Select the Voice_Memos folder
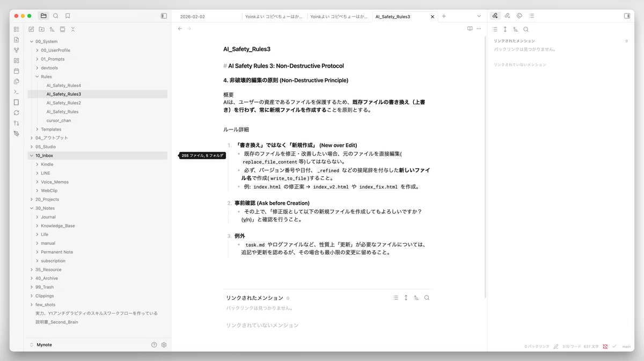644x361 pixels. pos(55,182)
